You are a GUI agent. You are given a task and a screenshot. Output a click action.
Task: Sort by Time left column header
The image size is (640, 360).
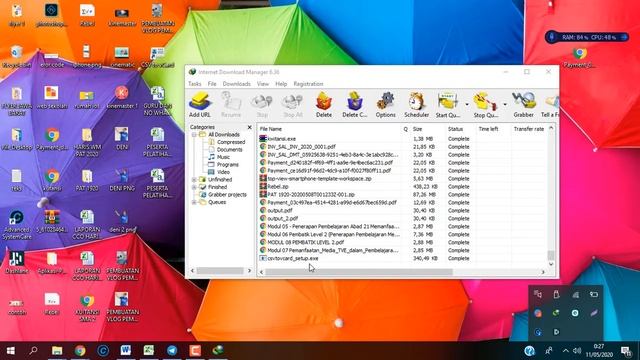click(x=493, y=129)
